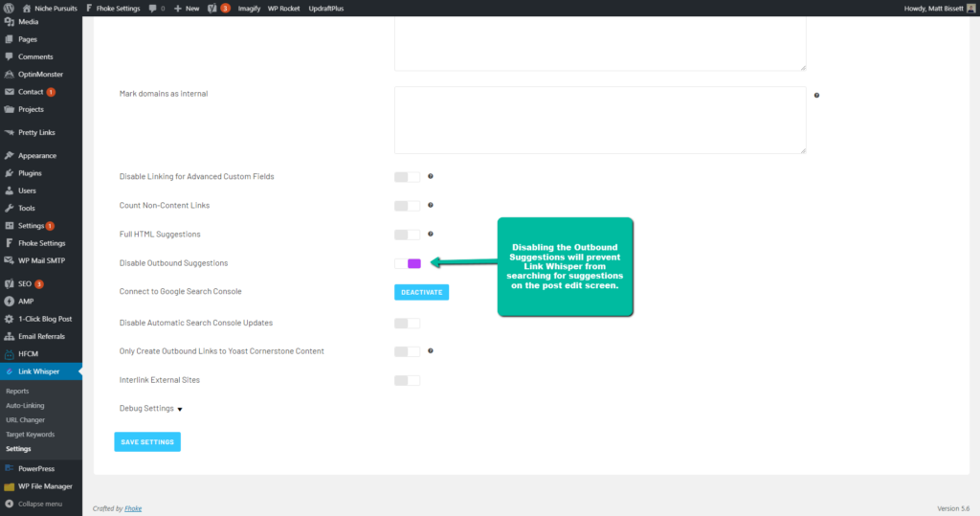Click Deactivate Google Search Console button
Viewport: 980px width, 516px height.
coord(421,292)
